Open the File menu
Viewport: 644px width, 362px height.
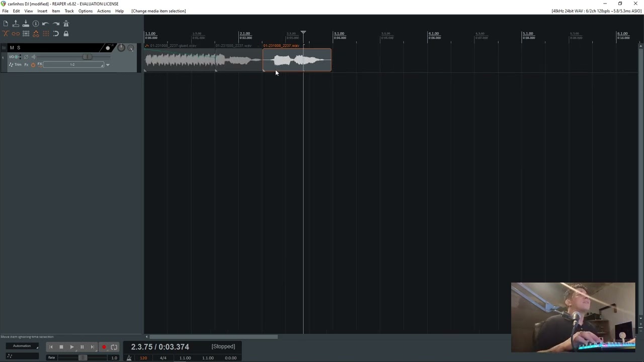5,11
